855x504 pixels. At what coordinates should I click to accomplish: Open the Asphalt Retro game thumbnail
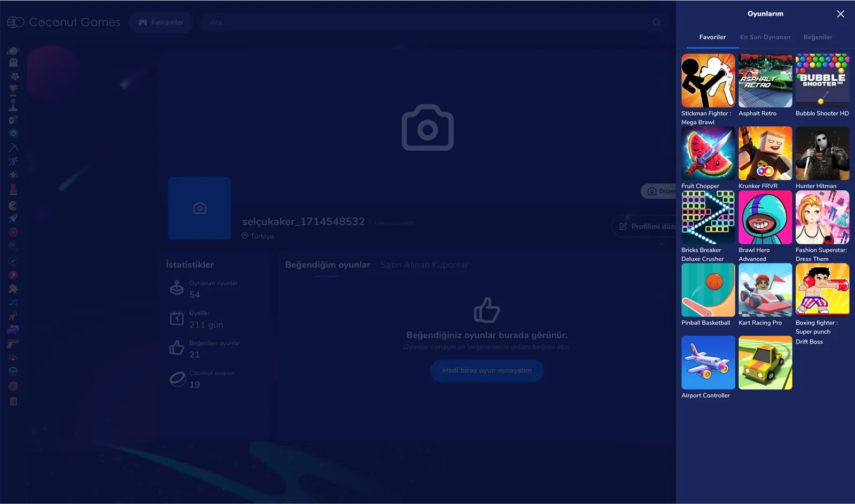click(765, 81)
